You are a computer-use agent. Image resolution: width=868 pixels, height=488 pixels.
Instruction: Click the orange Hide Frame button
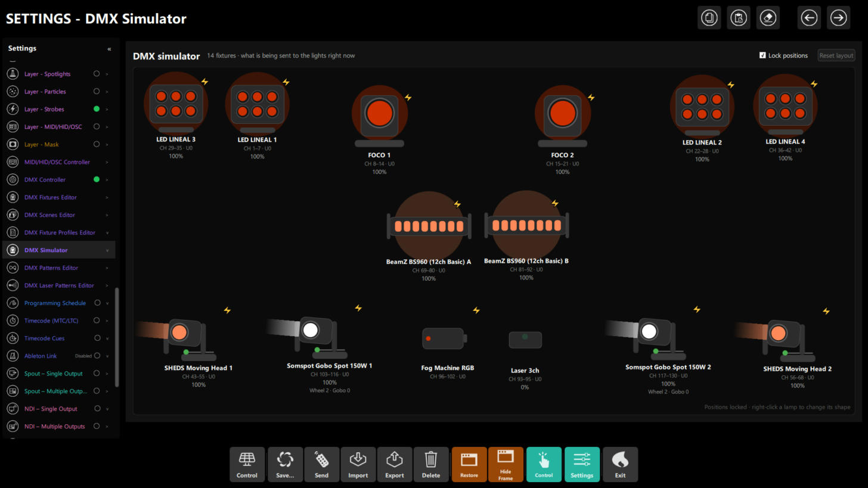506,464
